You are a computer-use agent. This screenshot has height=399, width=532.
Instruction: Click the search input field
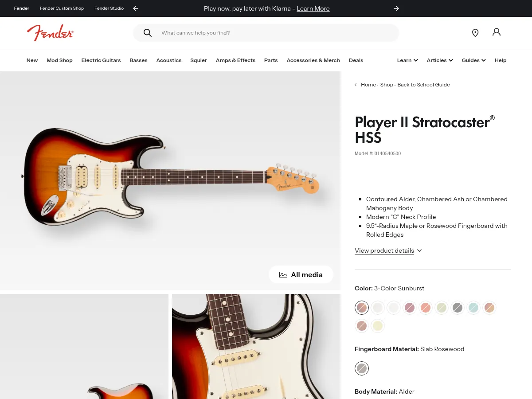[266, 33]
